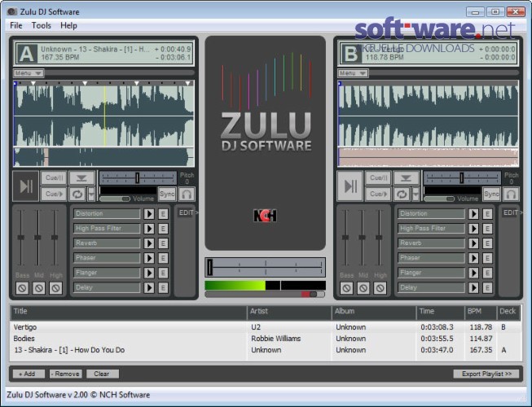Image resolution: width=532 pixels, height=407 pixels.
Task: Click the Deck A waveform display
Action: click(x=103, y=116)
